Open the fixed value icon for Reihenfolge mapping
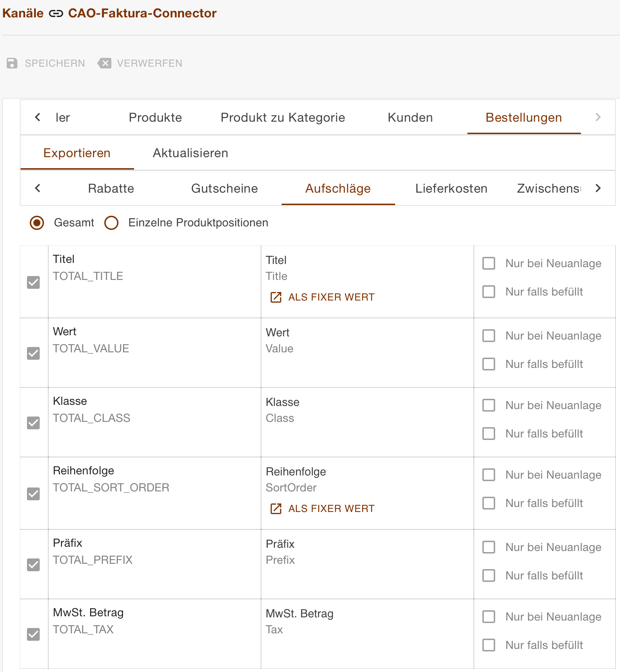This screenshot has height=672, width=620. [x=276, y=508]
